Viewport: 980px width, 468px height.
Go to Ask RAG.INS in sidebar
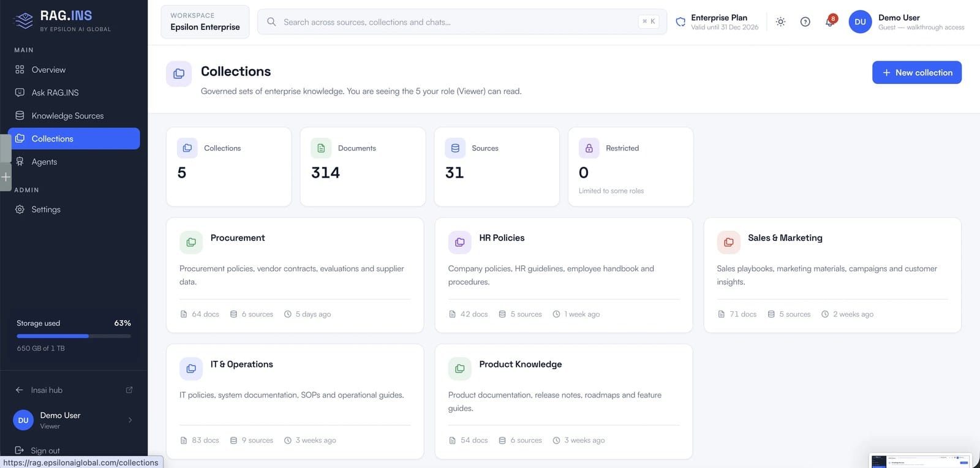point(73,92)
